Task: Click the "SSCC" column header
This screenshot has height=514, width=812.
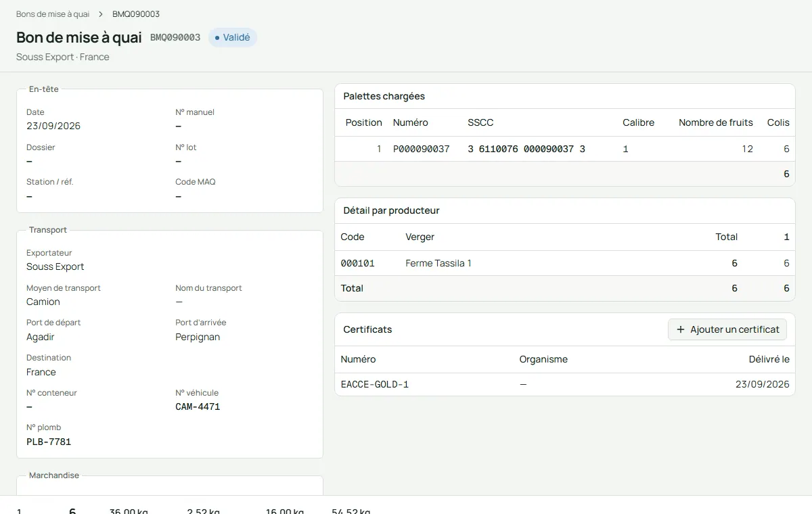Action: 480,122
